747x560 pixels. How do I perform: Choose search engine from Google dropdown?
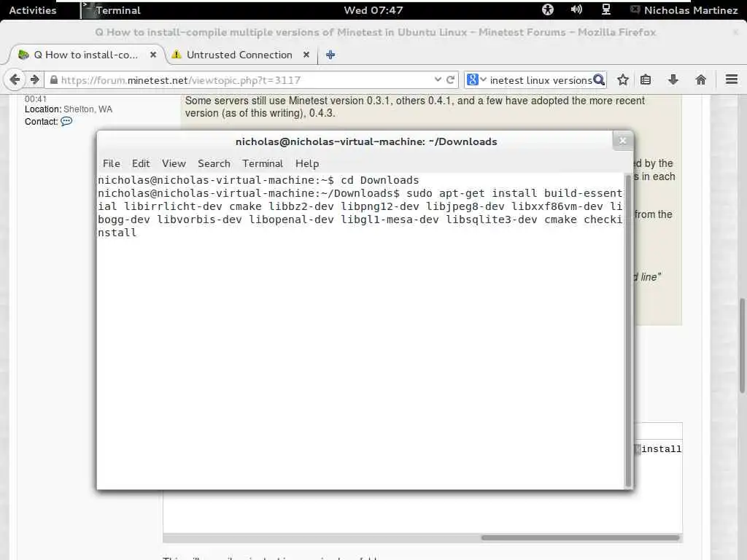[x=476, y=79]
